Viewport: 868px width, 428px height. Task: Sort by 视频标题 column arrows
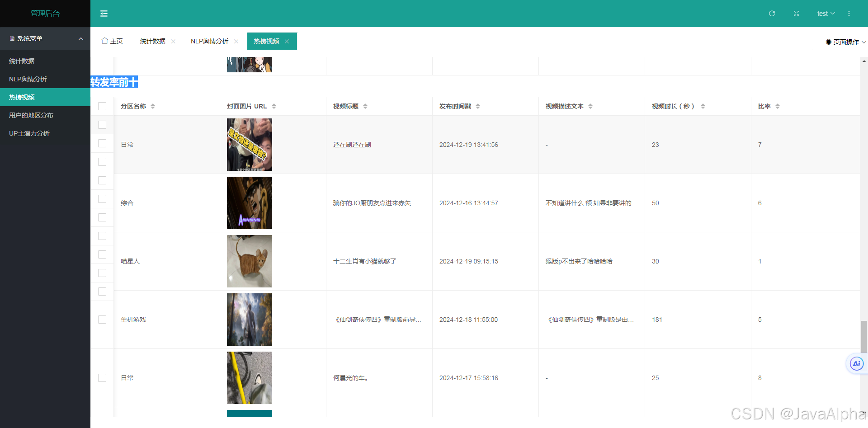[365, 106]
